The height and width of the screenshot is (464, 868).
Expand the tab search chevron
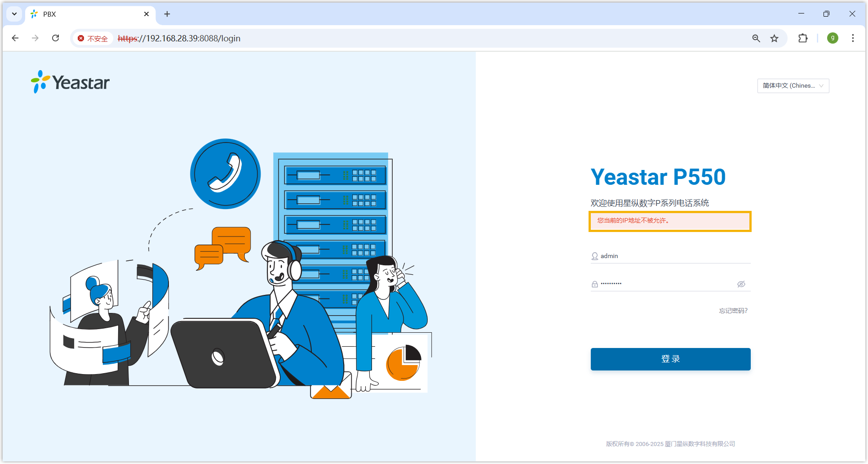(14, 14)
